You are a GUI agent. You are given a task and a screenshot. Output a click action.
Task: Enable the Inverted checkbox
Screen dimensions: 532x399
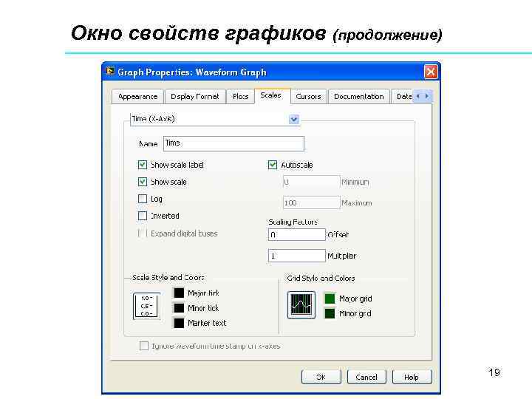pos(143,216)
